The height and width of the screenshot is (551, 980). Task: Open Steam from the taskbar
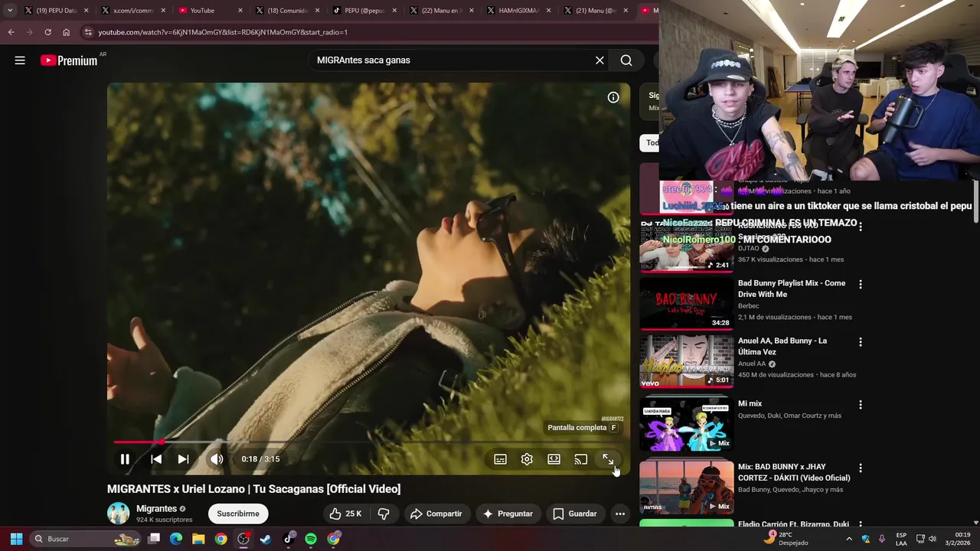click(266, 539)
